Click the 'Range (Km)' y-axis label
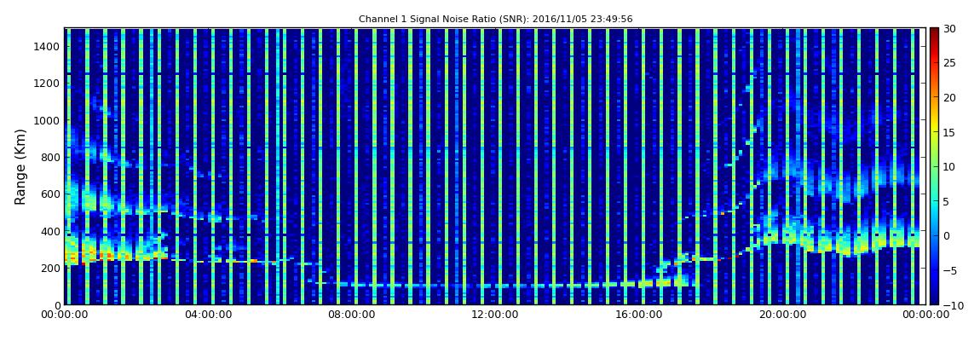980x347 pixels. (20, 166)
